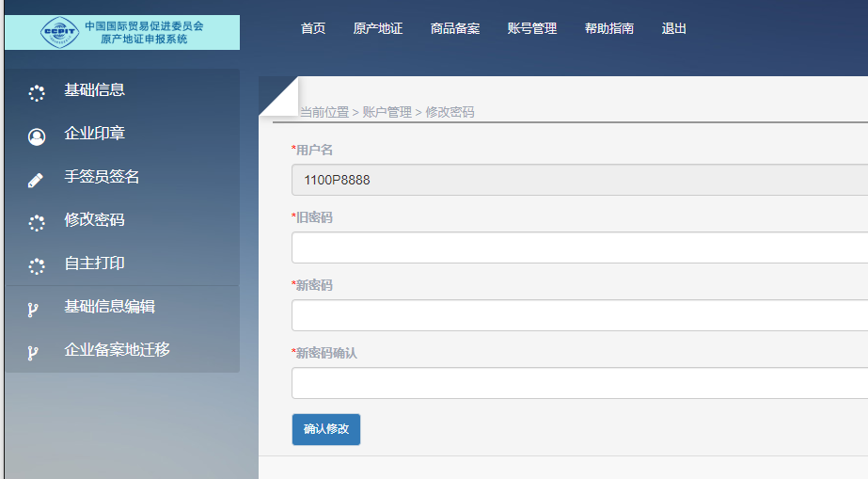Viewport: 868px width, 479px height.
Task: Click the pencil icon beside 手签员签名
Action: (36, 180)
